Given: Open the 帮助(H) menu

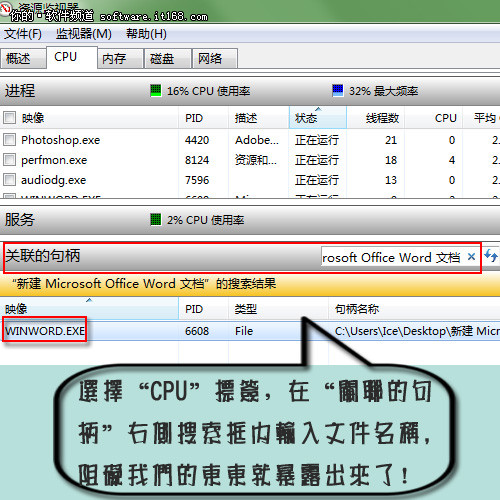Looking at the screenshot, I should pyautogui.click(x=146, y=34).
